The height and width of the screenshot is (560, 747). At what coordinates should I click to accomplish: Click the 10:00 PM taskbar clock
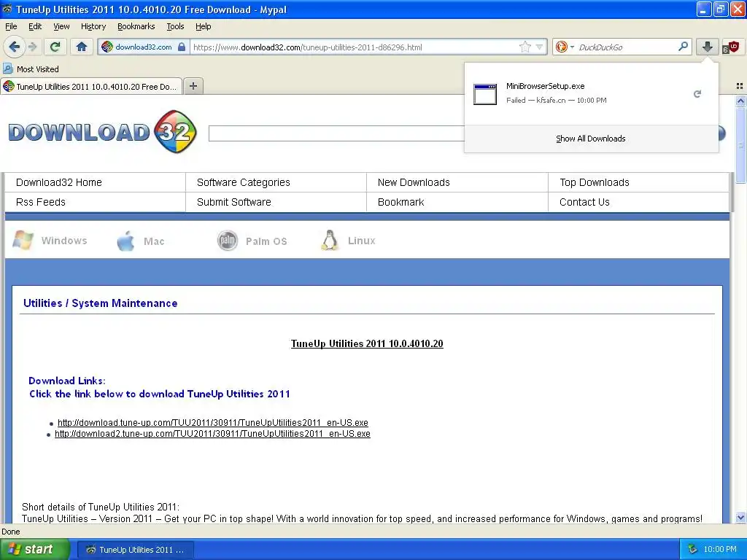[x=720, y=550]
